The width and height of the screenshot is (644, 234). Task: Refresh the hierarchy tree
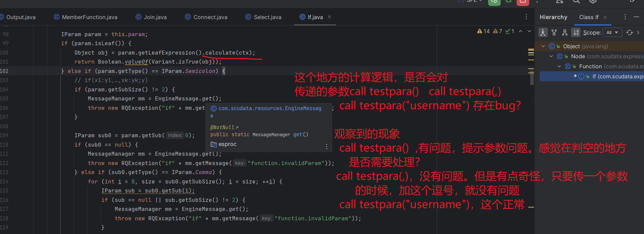click(x=629, y=32)
